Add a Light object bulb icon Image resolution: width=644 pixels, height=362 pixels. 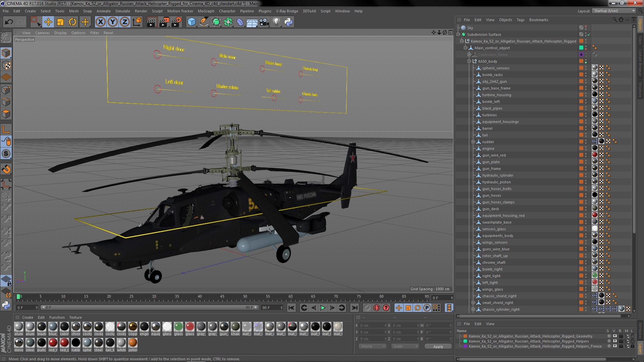coord(276,22)
